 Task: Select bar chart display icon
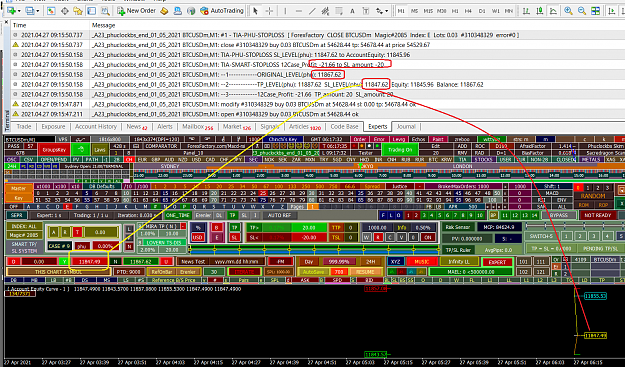526,11
